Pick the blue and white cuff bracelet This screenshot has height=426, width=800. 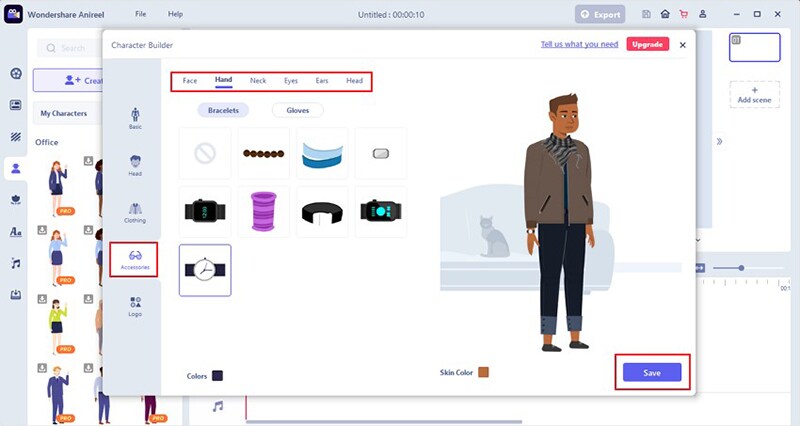(322, 153)
